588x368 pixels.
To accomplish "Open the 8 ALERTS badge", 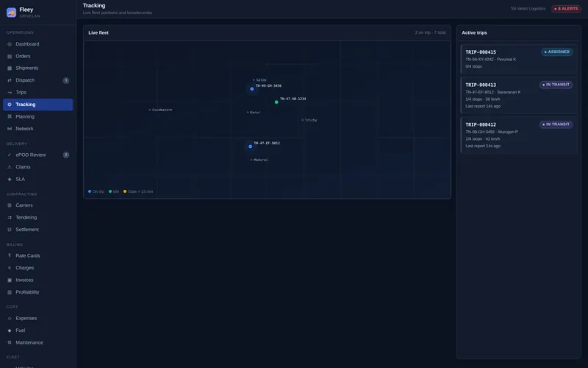I will (x=566, y=9).
